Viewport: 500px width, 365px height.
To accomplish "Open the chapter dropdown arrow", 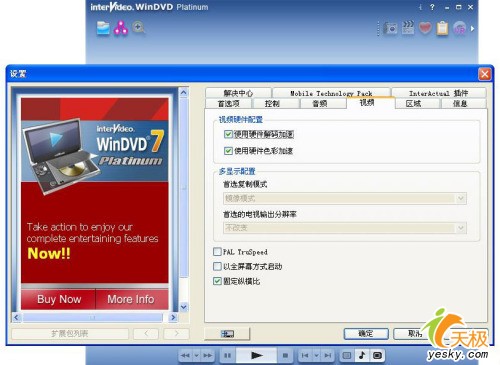I will tap(316, 355).
